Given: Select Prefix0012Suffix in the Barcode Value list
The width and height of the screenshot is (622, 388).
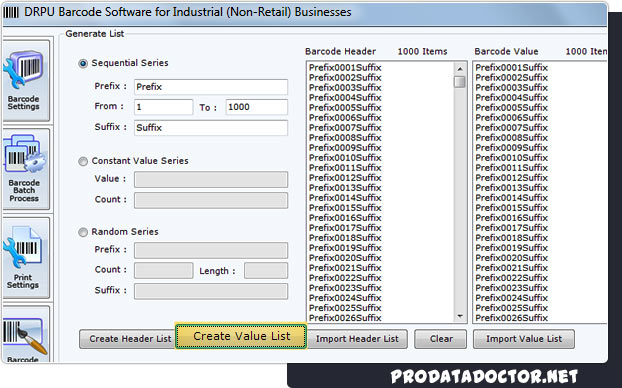Looking at the screenshot, I should click(x=512, y=178).
